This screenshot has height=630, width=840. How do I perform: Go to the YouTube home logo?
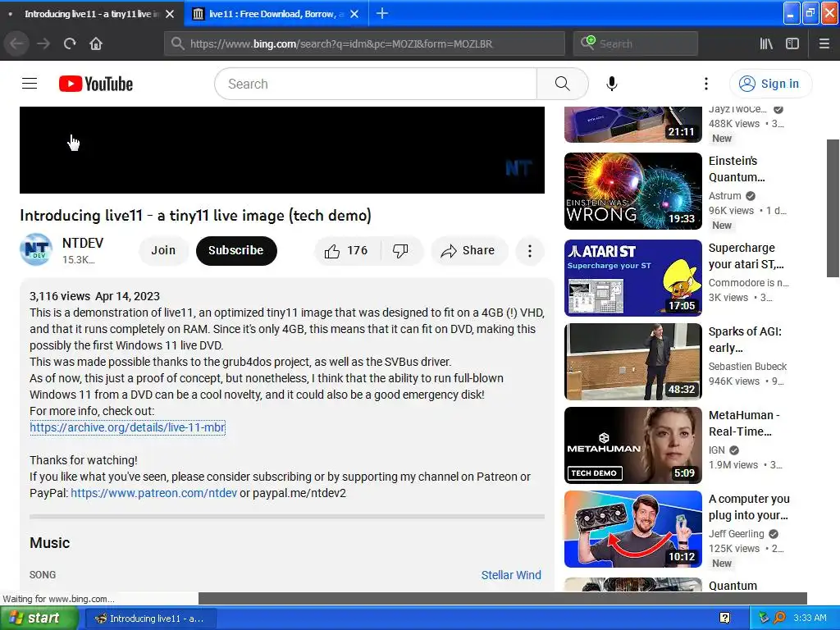[x=96, y=84]
